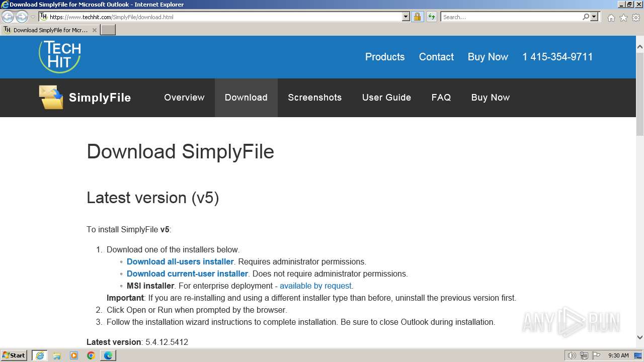Image resolution: width=644 pixels, height=362 pixels.
Task: Click the security lock icon in the address bar
Action: coord(417,17)
